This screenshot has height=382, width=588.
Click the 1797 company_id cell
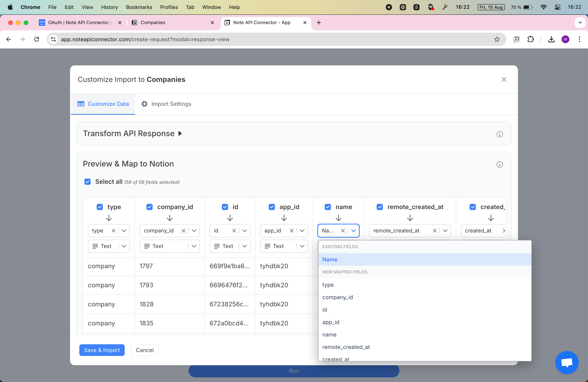click(170, 266)
